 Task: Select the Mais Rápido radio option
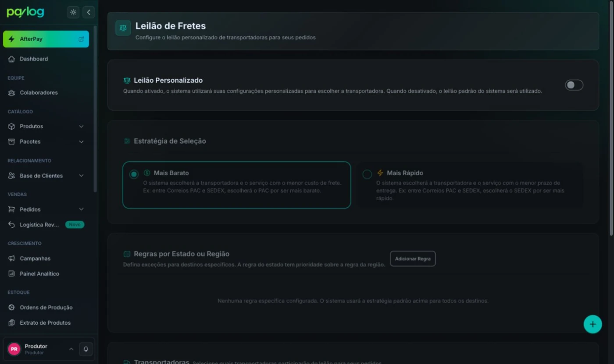tap(367, 174)
